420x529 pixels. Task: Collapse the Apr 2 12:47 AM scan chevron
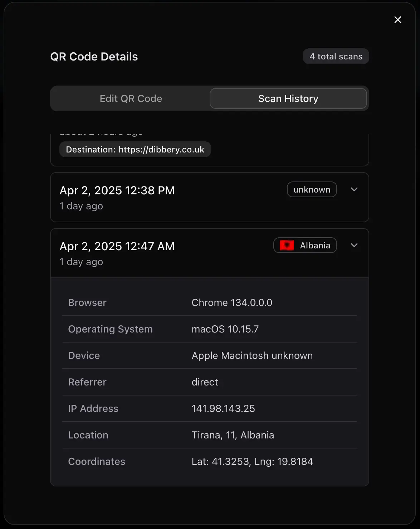(x=354, y=245)
